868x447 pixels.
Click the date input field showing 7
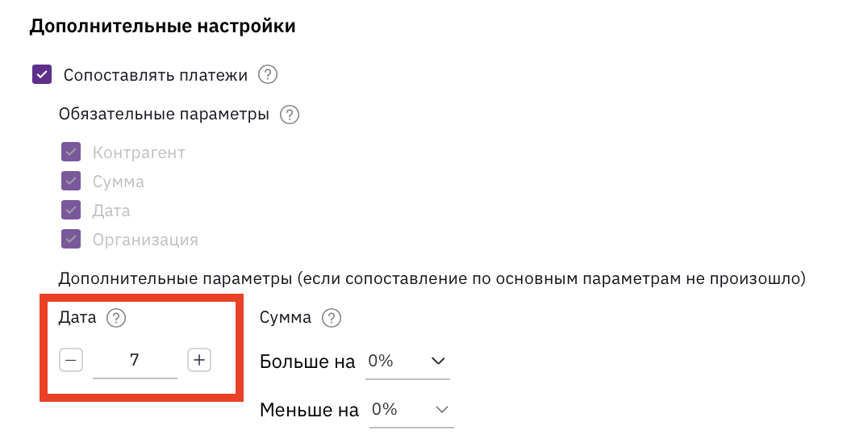tap(135, 361)
